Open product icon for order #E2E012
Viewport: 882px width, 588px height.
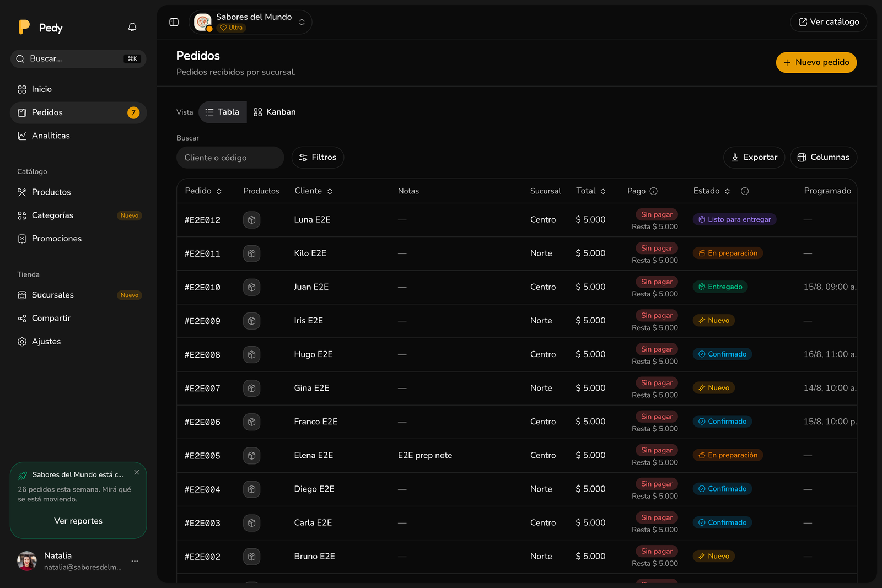click(x=251, y=220)
